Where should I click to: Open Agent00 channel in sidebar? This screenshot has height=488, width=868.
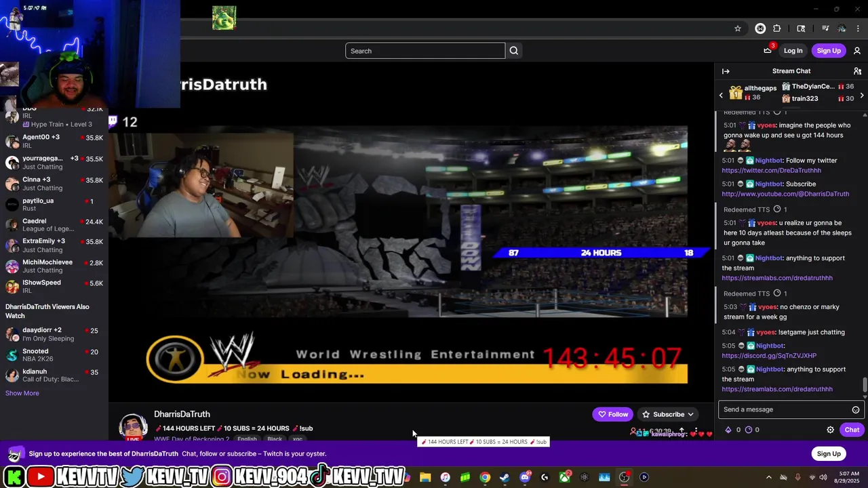pos(54,141)
